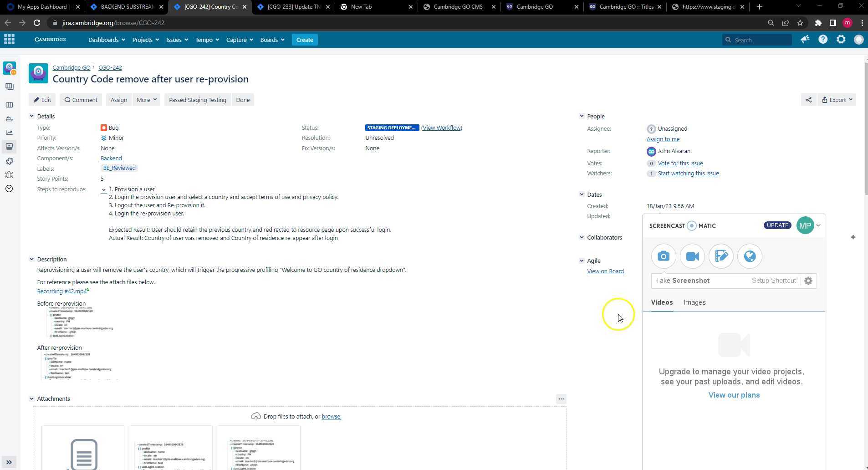Open Jira administration gear icon
The width and height of the screenshot is (868, 470).
(x=841, y=40)
